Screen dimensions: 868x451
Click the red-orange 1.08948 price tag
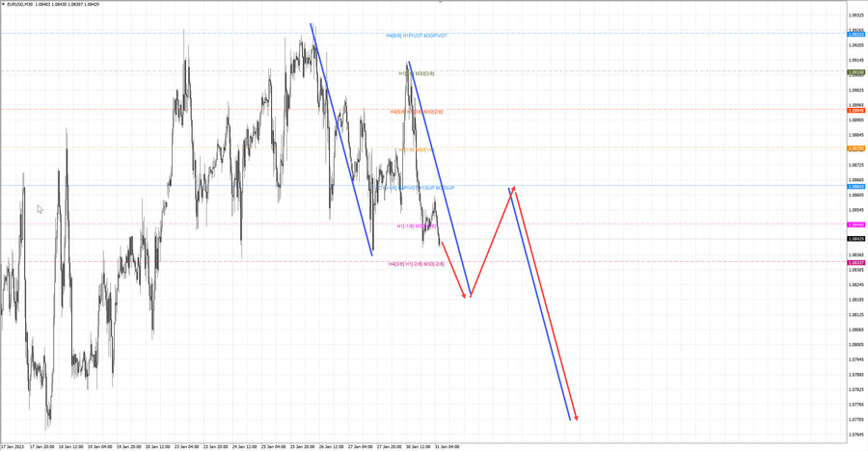855,110
